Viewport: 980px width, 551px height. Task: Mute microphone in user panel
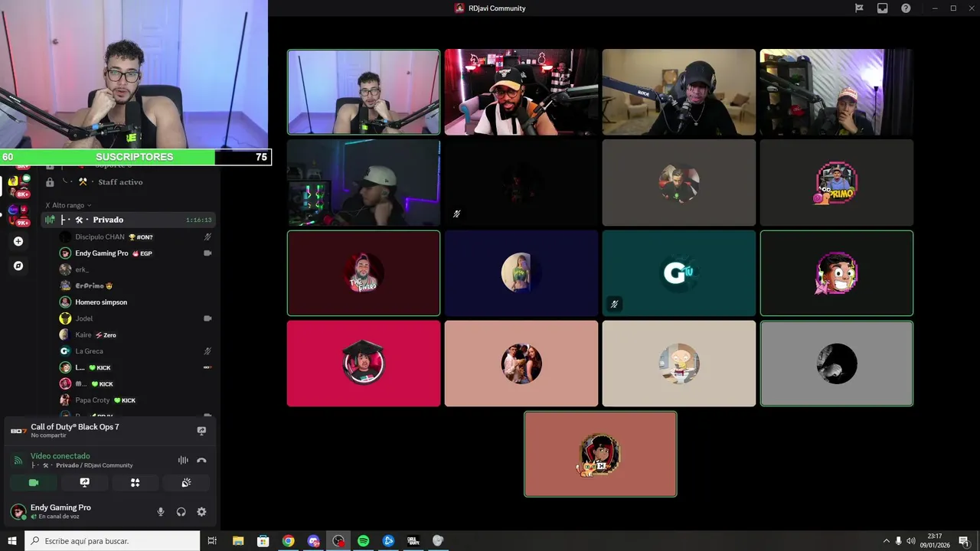point(161,512)
